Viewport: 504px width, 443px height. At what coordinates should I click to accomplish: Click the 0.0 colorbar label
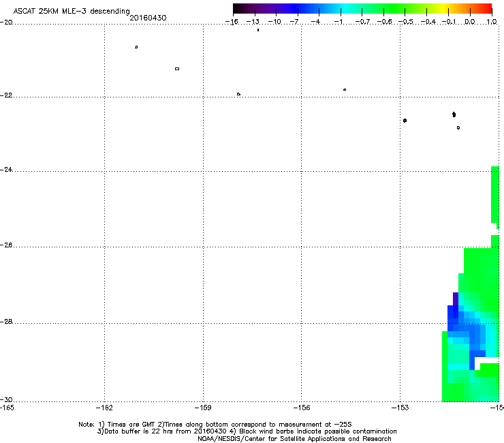pyautogui.click(x=470, y=22)
